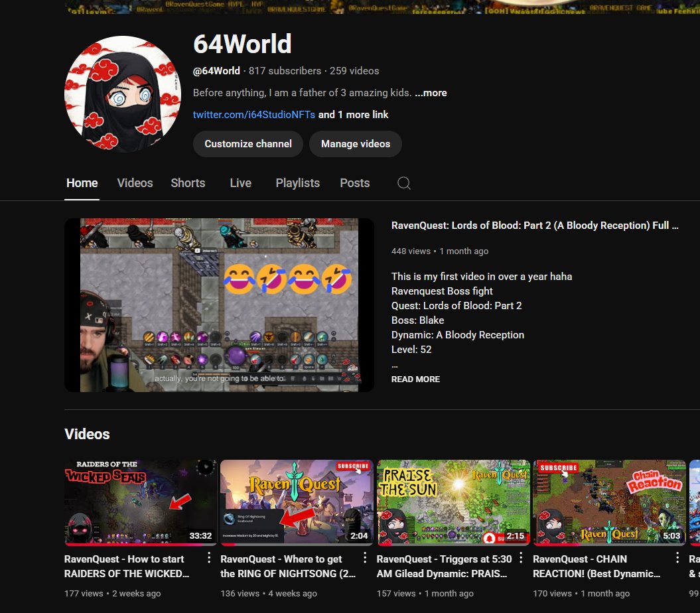700x613 pixels.
Task: Click the Videos section heading
Action: pyautogui.click(x=87, y=434)
